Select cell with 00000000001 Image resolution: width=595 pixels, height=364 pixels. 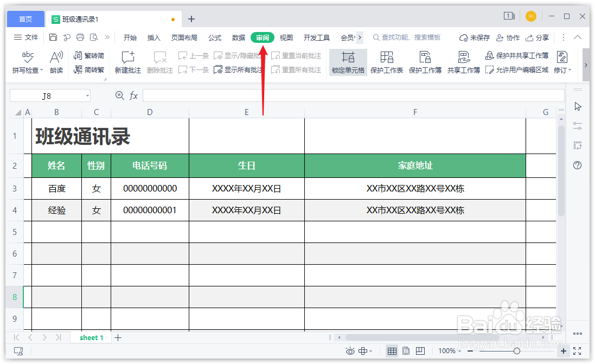(150, 210)
